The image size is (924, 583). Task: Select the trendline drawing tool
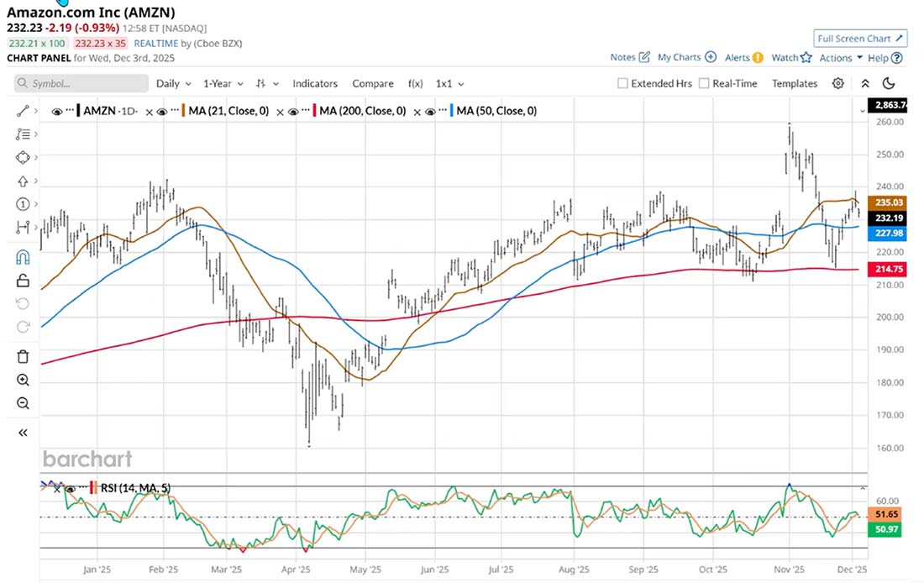click(x=22, y=109)
